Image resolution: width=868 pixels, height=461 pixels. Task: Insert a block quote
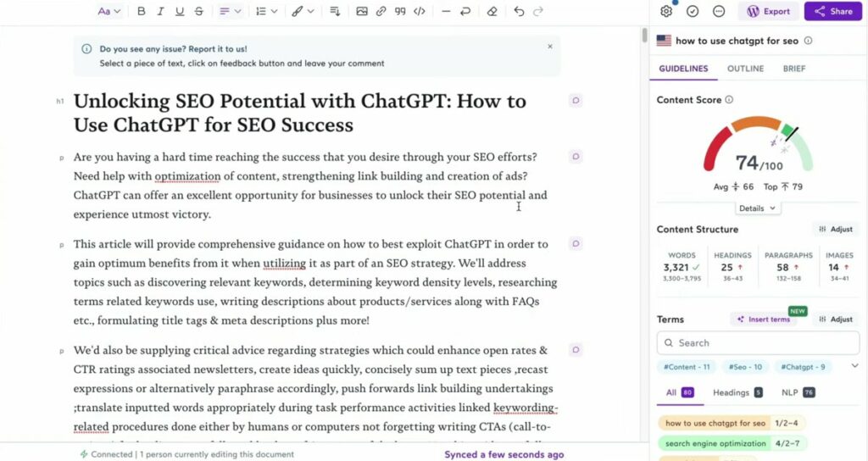[400, 11]
